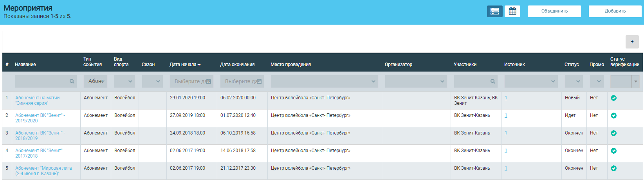Open Статус верификации filter dropdown arrow

tap(636, 81)
